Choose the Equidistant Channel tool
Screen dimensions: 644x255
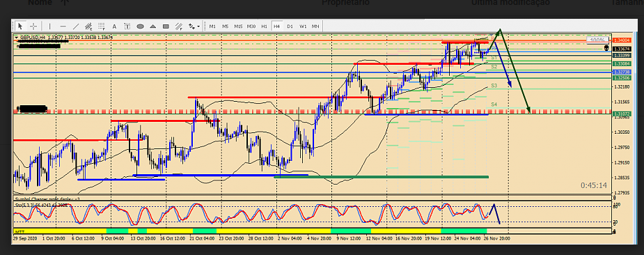click(x=88, y=26)
